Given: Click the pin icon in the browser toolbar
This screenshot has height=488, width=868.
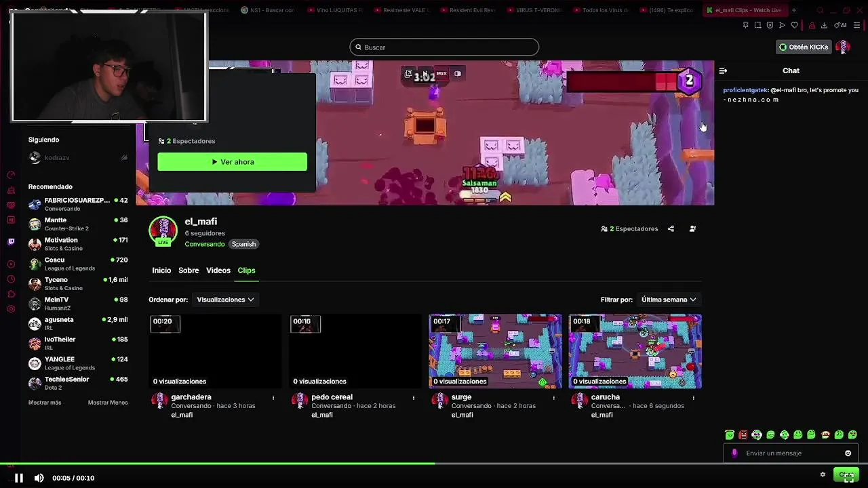Looking at the screenshot, I should click(x=745, y=25).
